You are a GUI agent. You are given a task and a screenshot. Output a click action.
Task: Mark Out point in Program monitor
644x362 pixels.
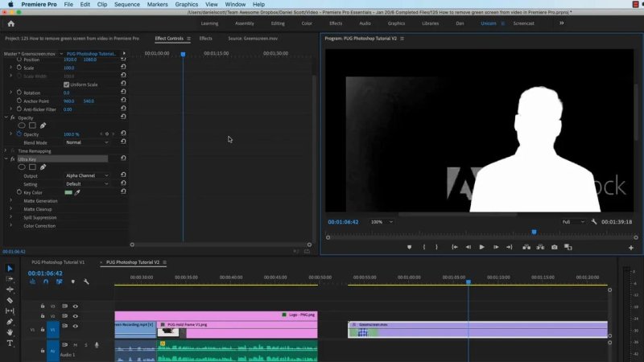(436, 247)
